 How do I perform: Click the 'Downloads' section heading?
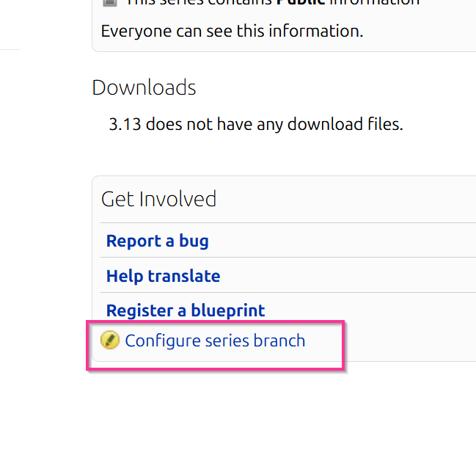tap(144, 88)
